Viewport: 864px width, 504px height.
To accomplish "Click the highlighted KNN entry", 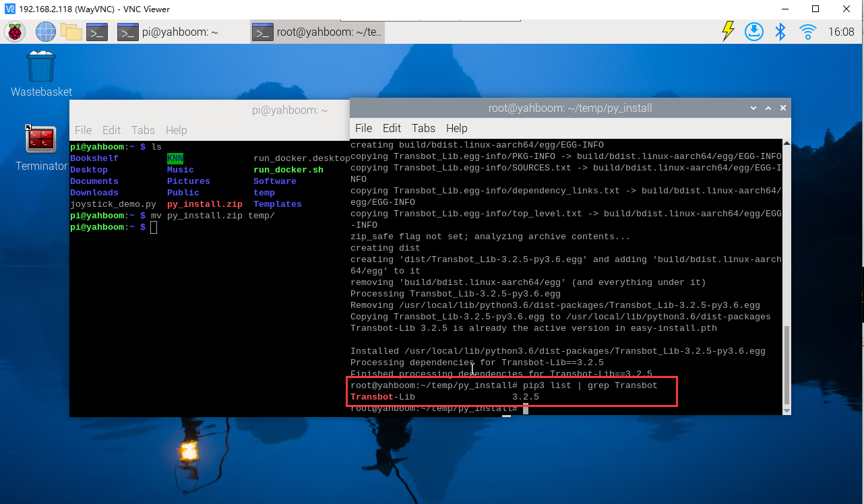I will 175,158.
